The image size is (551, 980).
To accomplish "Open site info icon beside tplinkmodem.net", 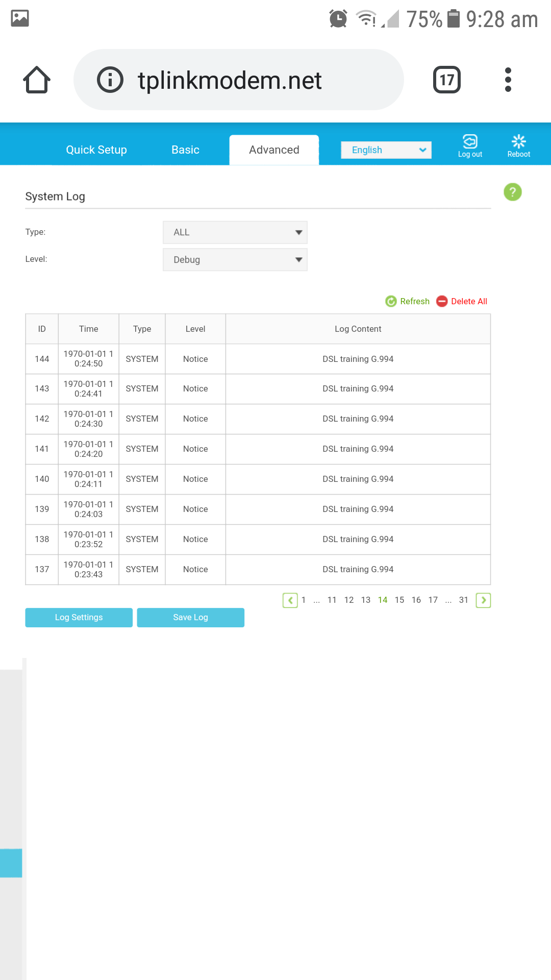I will 110,80.
